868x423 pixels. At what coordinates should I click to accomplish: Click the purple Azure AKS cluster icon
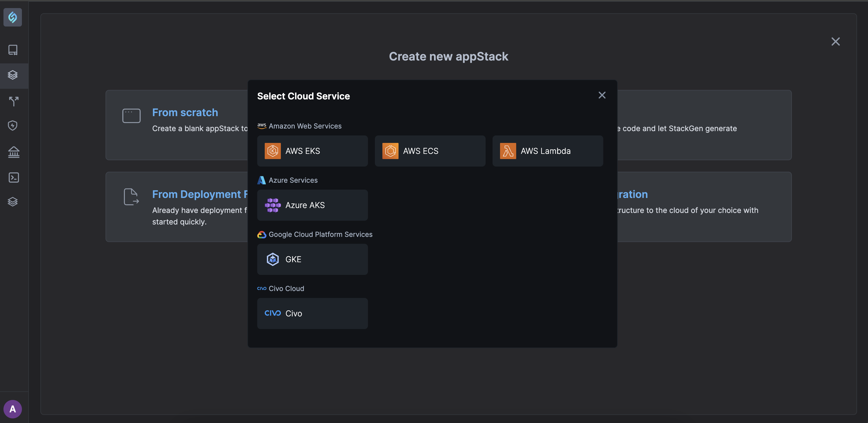(x=273, y=205)
